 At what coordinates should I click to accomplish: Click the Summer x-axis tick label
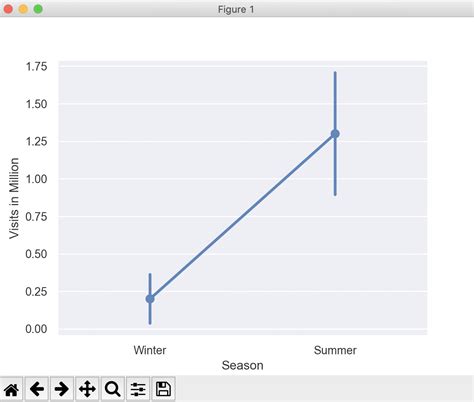coord(335,350)
